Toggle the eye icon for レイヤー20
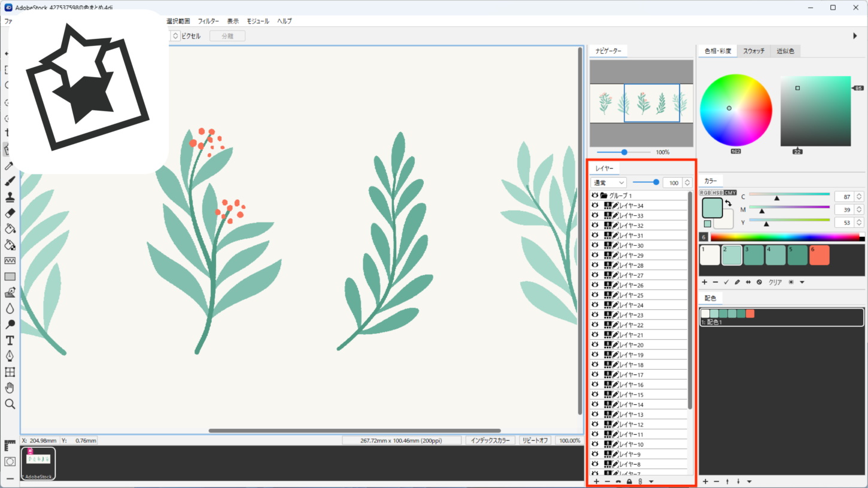This screenshot has height=488, width=868. point(595,345)
